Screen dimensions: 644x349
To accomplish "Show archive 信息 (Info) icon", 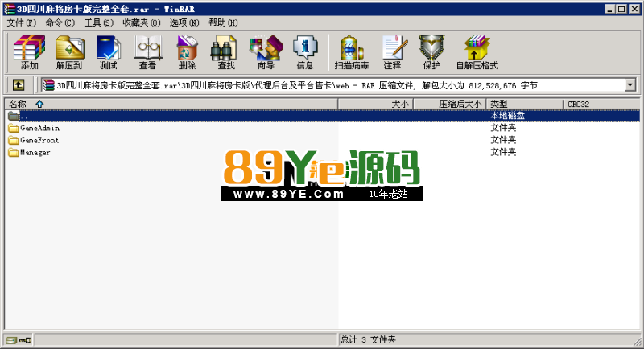I will [305, 52].
